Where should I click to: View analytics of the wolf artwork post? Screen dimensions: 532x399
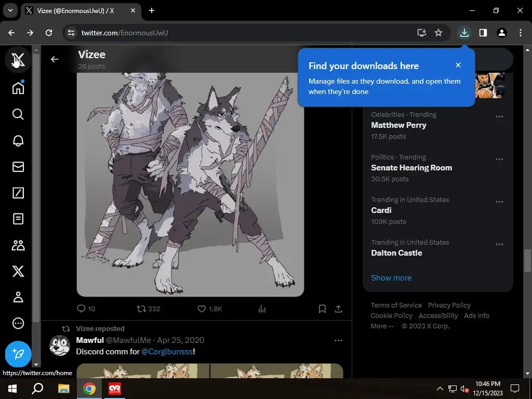click(262, 309)
